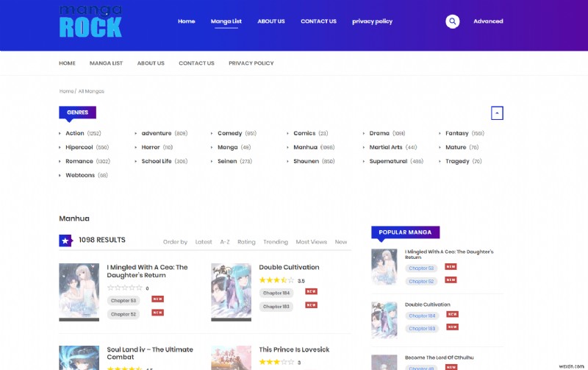
Task: Open Become The Lord Of Cthulhu in sidebar
Action: [x=439, y=357]
